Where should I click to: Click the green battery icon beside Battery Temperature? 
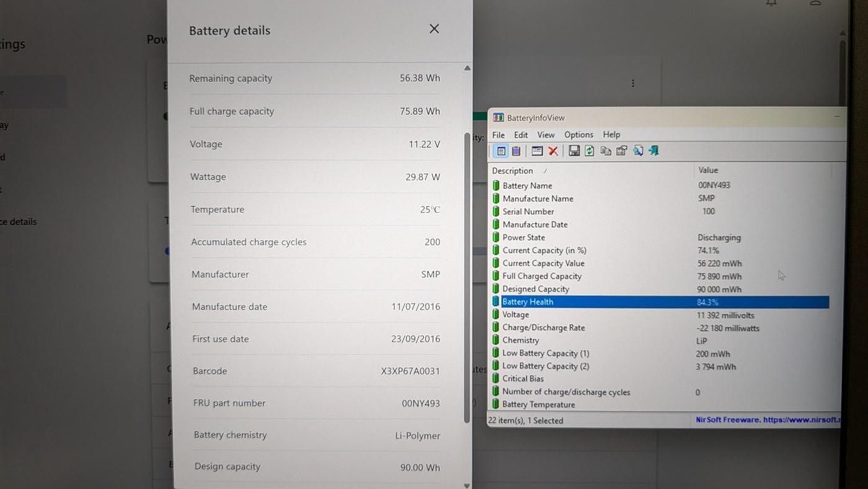tap(496, 405)
